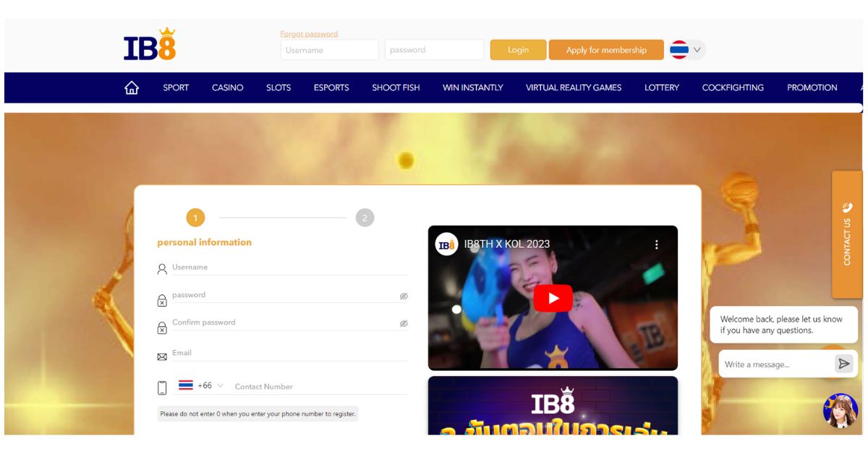Click the home icon in navigation bar
This screenshot has height=454, width=868.
click(132, 87)
